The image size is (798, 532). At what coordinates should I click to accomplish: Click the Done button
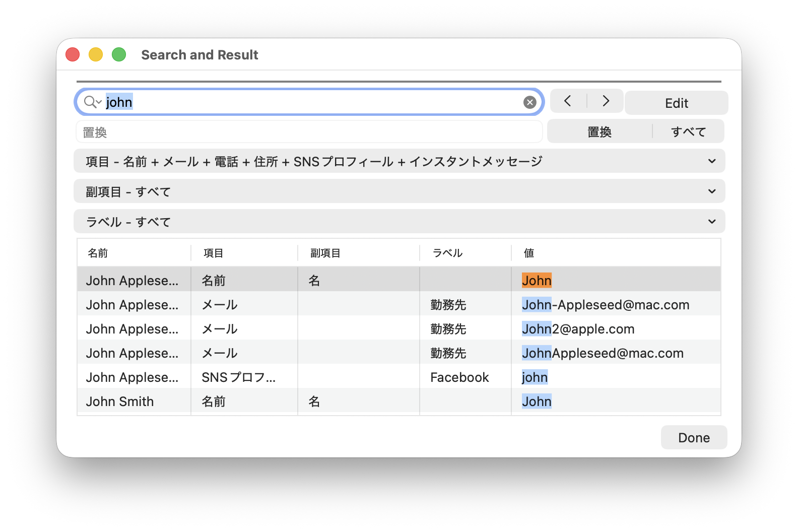[694, 437]
